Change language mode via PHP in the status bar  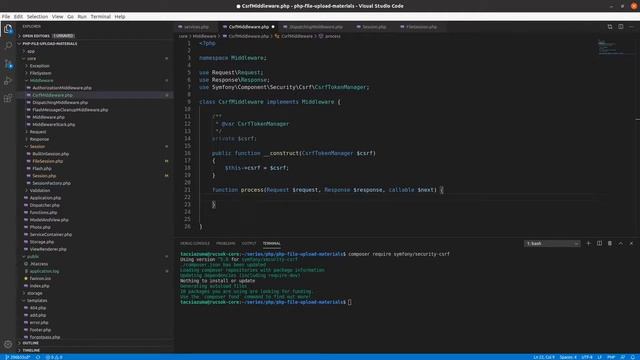tap(611, 357)
